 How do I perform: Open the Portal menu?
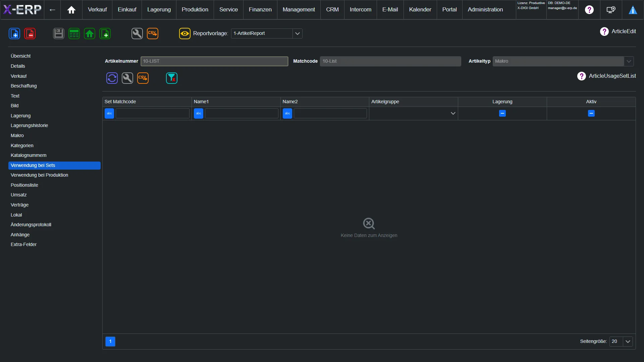click(x=449, y=10)
